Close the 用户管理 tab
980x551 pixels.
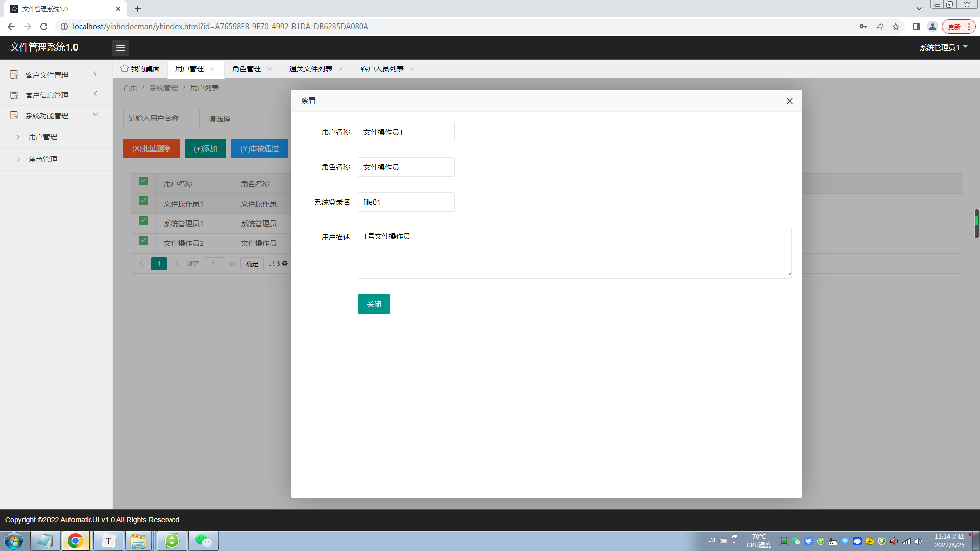tap(212, 69)
